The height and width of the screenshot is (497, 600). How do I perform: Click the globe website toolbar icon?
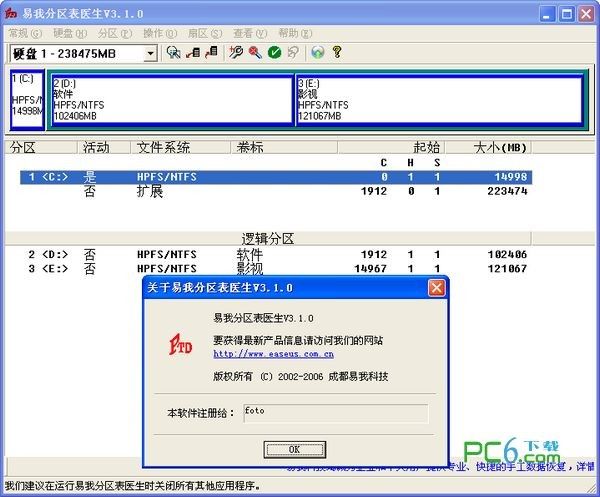[x=318, y=52]
